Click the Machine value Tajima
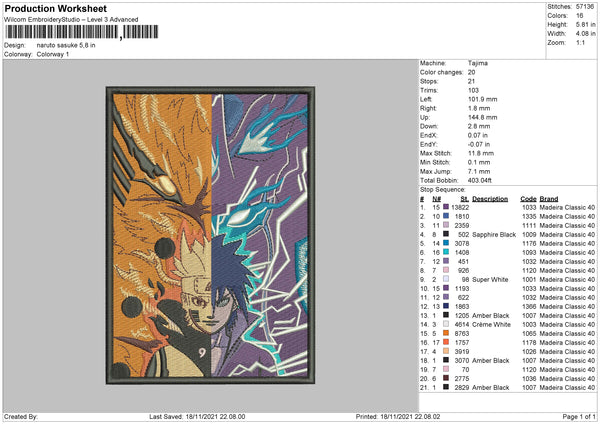The image size is (600, 424). tap(478, 63)
